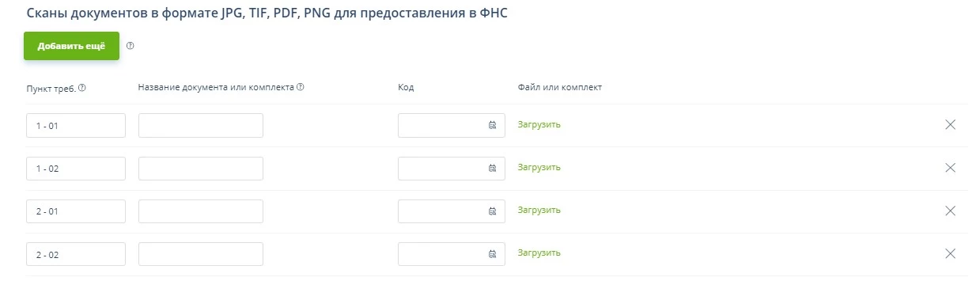The width and height of the screenshot is (980, 300).
Task: Open help icon next to Добавить ещё
Action: click(131, 46)
